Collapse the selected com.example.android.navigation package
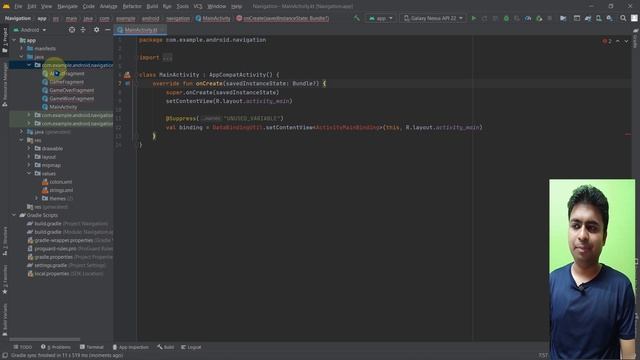 [29, 65]
